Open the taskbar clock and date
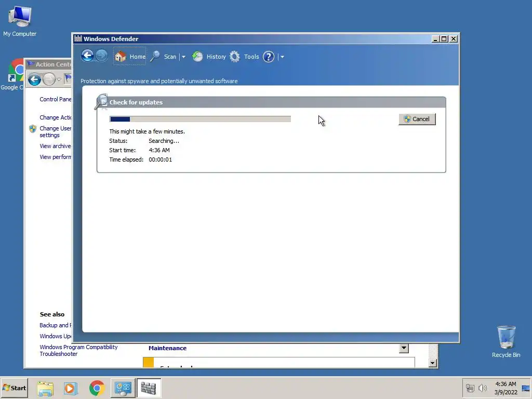 tap(506, 388)
